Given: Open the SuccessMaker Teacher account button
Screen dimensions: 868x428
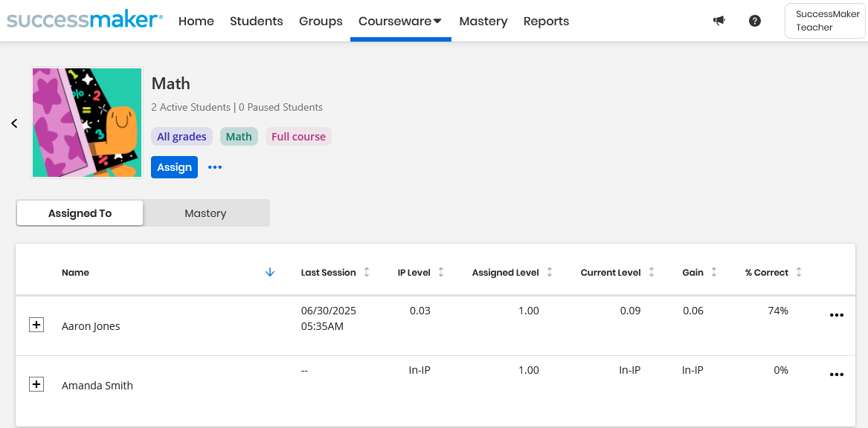Looking at the screenshot, I should (x=825, y=21).
